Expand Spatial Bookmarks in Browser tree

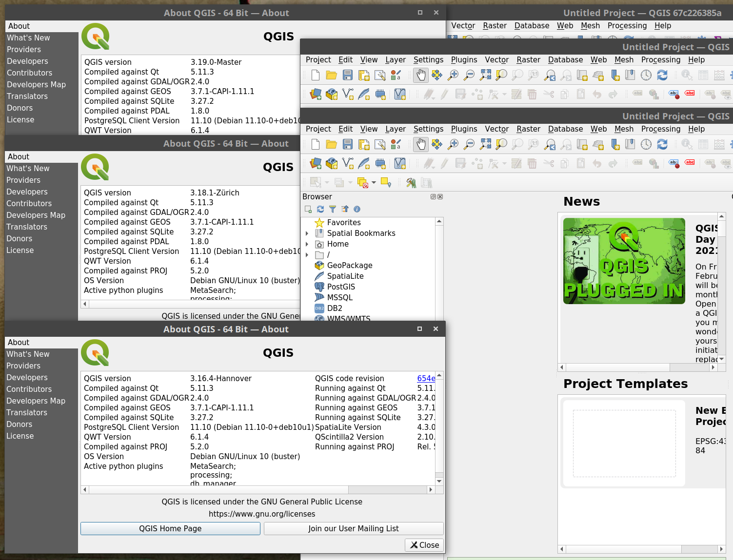pos(307,233)
